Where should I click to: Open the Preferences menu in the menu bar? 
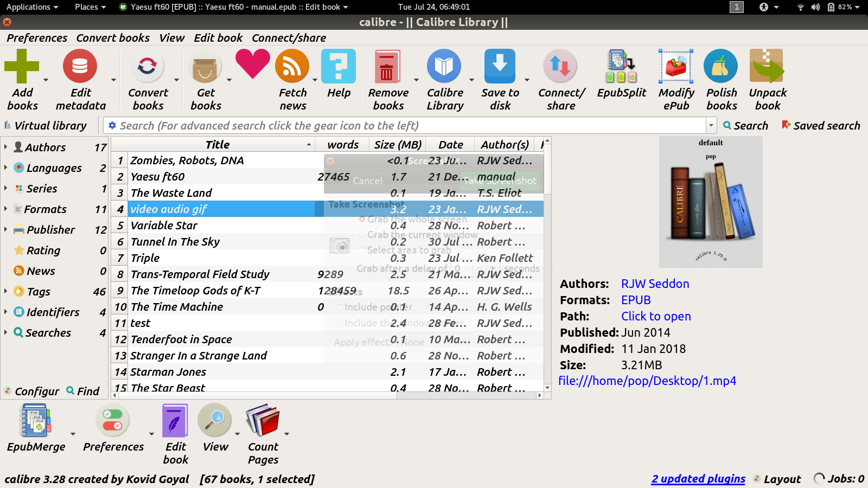[37, 38]
